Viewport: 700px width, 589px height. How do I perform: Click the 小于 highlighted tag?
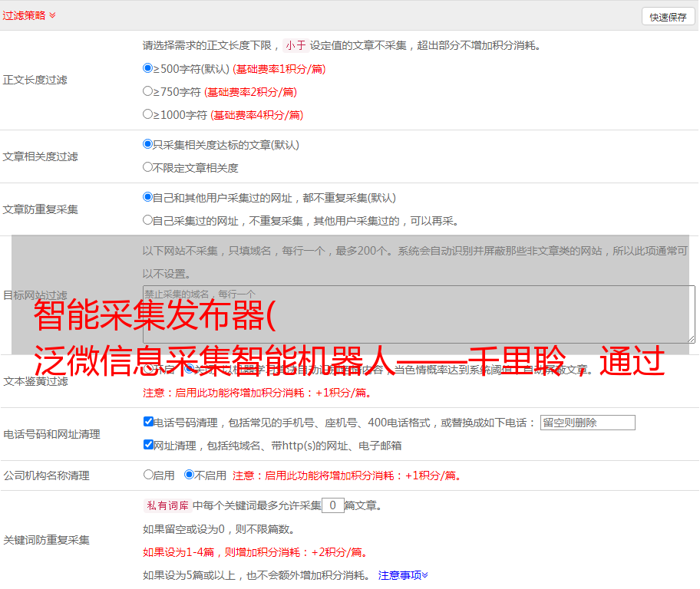pyautogui.click(x=296, y=45)
